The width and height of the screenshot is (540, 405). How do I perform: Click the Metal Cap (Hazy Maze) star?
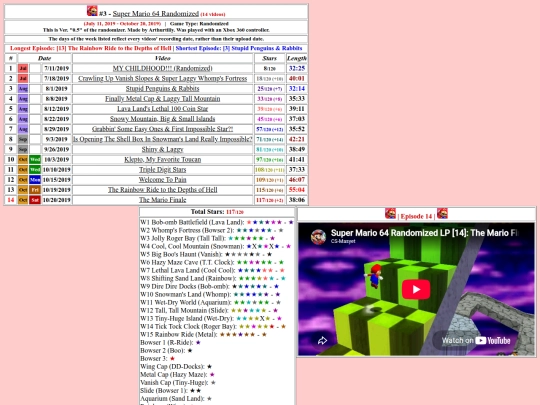[x=212, y=374]
